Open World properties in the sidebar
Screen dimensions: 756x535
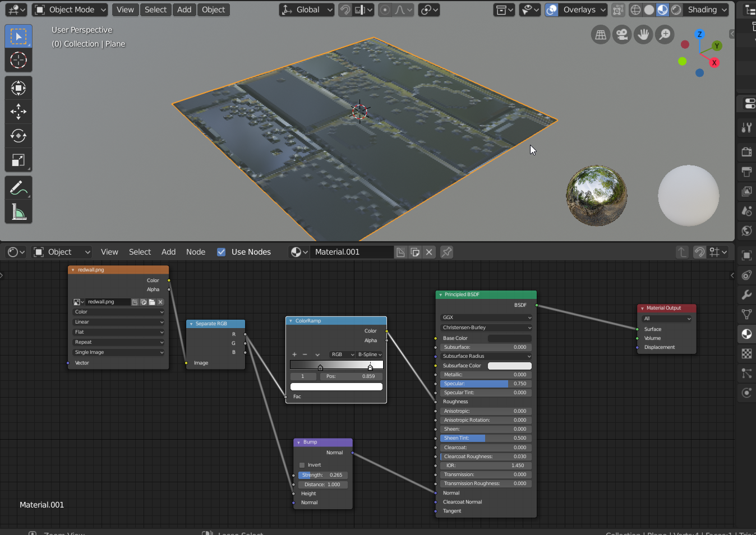pos(746,230)
